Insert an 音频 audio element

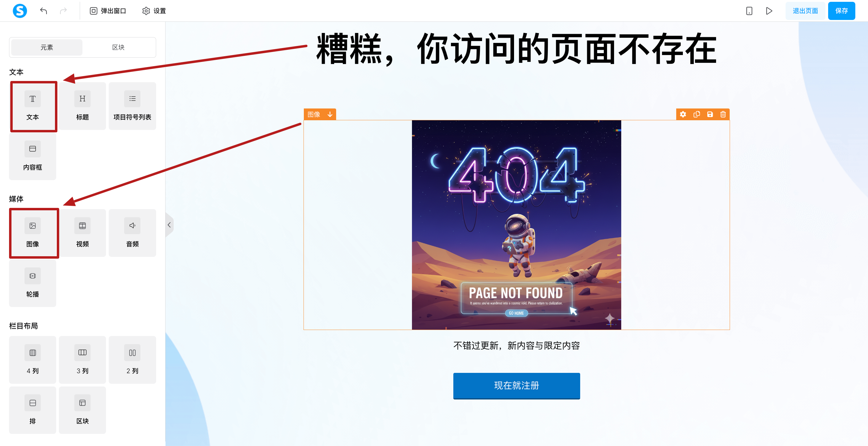pyautogui.click(x=132, y=233)
